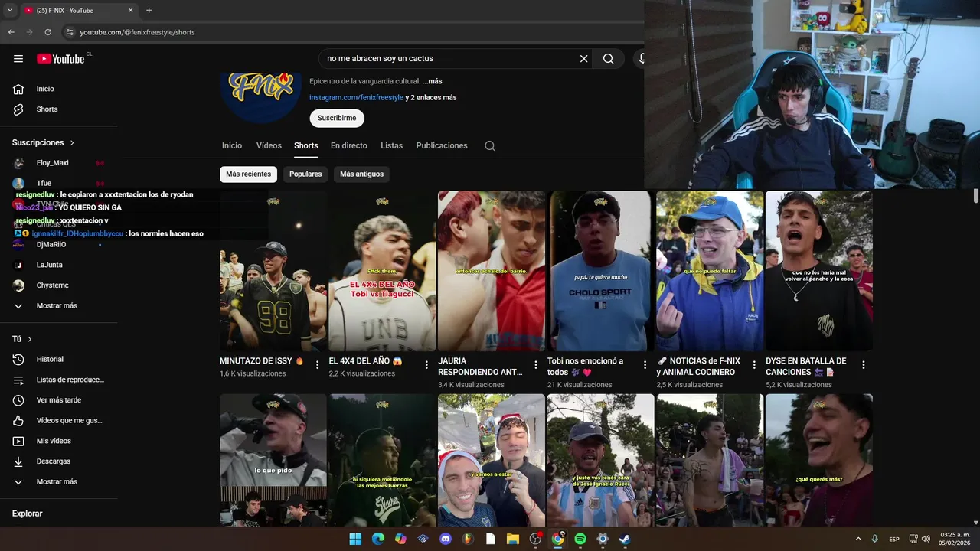This screenshot has height=551, width=980.
Task: Open options menu for MINUTAZO DE ISSY short
Action: click(x=317, y=365)
